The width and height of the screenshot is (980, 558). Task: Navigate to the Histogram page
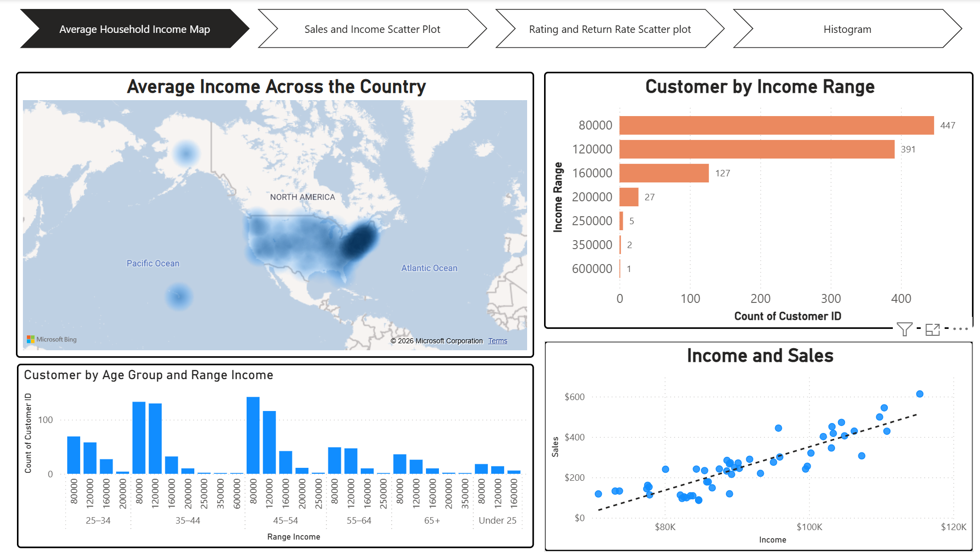pos(846,29)
